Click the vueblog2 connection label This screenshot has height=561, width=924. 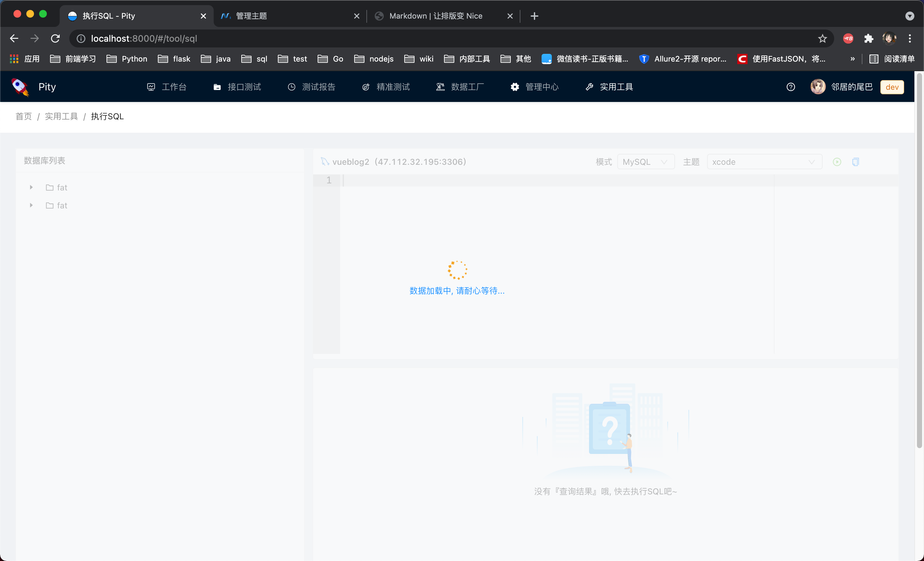[399, 162]
